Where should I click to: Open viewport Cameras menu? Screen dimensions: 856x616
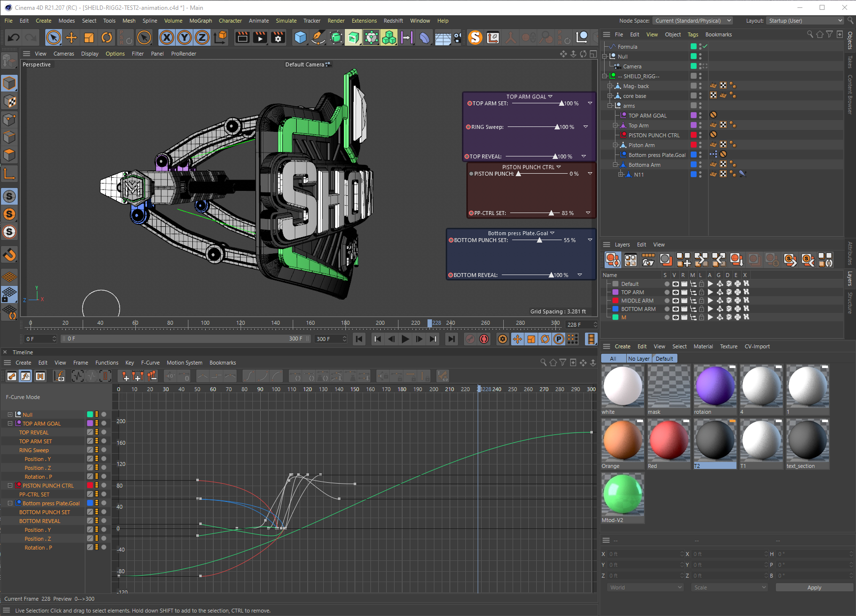[x=64, y=54]
